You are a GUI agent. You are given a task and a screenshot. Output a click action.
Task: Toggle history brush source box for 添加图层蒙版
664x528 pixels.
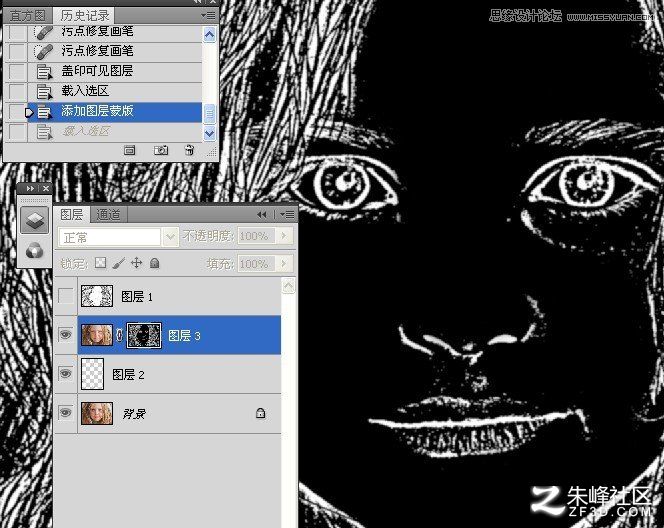tap(16, 112)
